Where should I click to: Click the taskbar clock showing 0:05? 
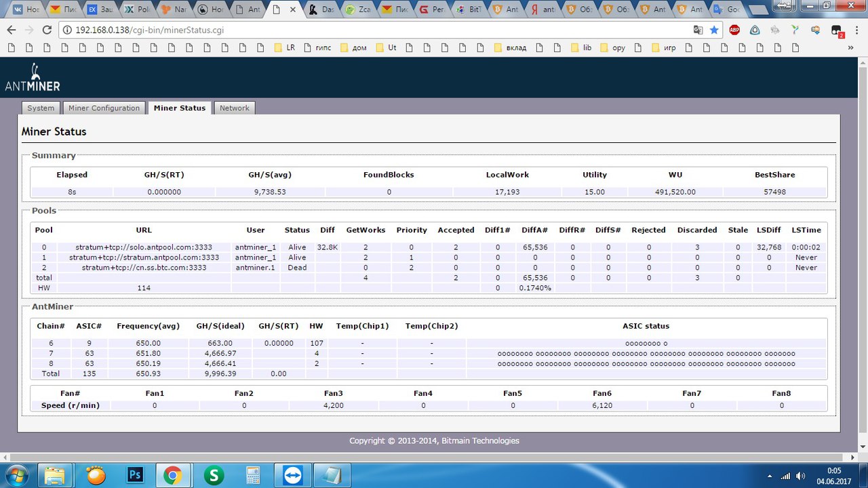pyautogui.click(x=834, y=470)
